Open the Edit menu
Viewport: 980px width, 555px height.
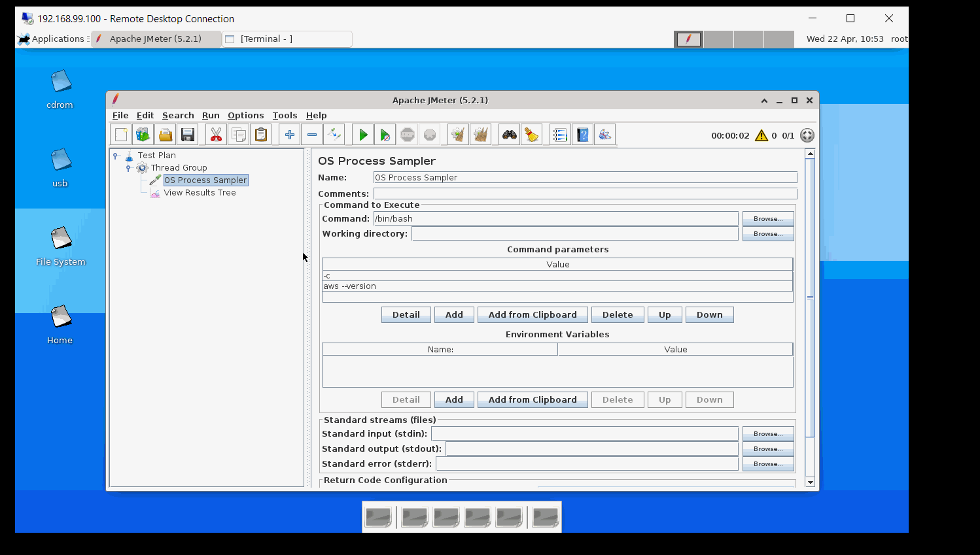145,115
